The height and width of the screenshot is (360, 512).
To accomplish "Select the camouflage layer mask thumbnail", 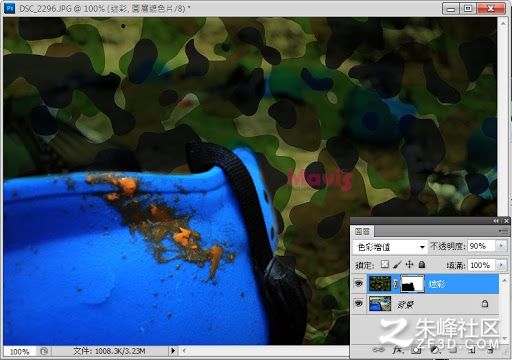I will 412,284.
